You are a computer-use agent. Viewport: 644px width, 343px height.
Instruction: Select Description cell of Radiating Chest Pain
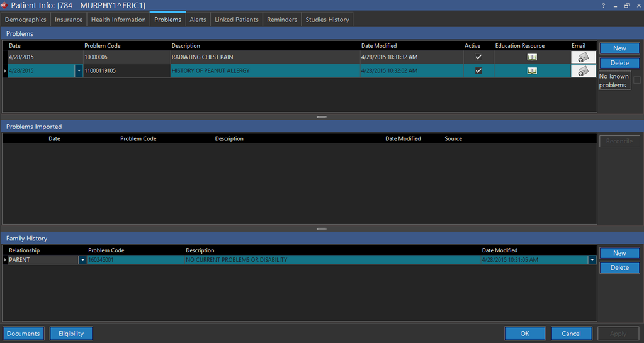coord(264,57)
